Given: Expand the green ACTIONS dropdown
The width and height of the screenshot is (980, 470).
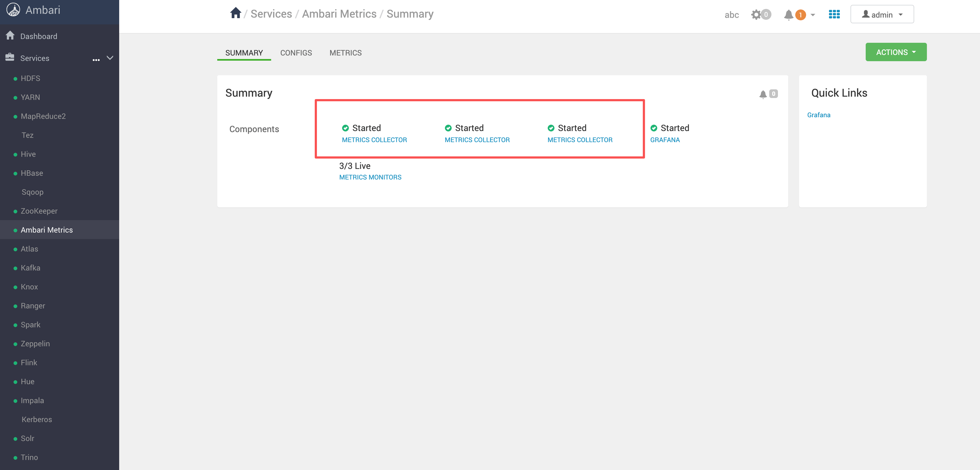Looking at the screenshot, I should [x=895, y=52].
